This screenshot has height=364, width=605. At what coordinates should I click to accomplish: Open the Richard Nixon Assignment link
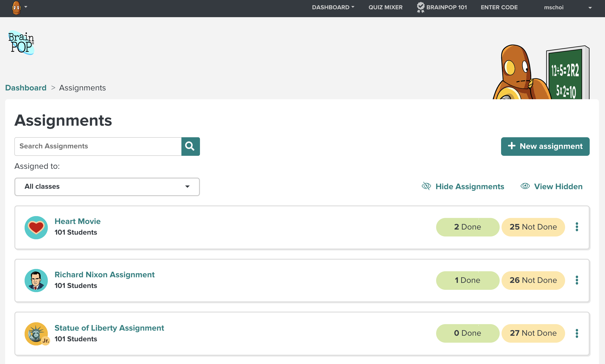[105, 275]
